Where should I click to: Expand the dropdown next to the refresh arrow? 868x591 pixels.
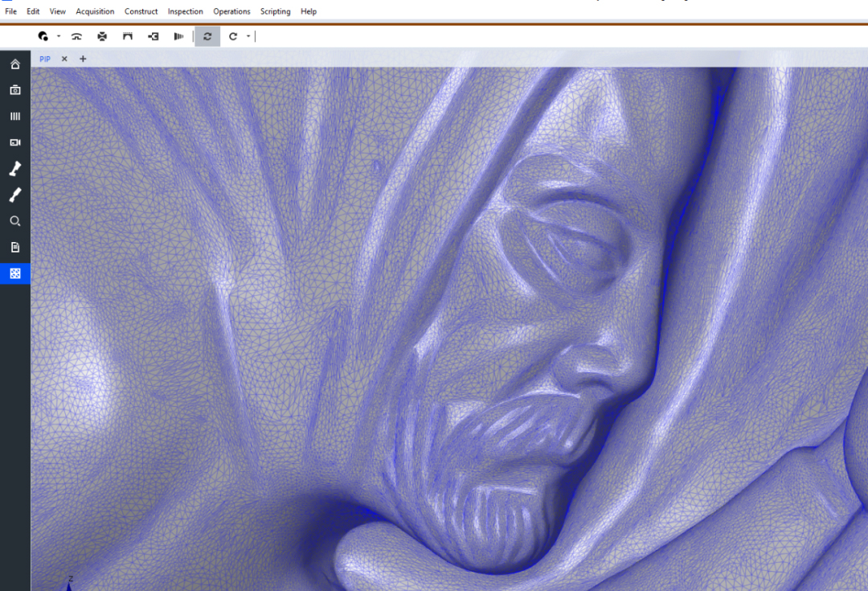click(x=248, y=36)
